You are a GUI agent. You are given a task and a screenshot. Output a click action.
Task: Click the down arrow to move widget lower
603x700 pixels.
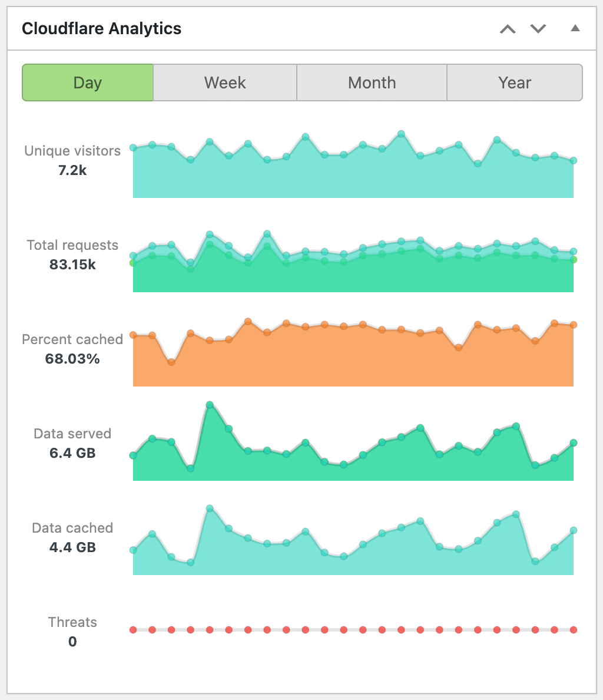tap(538, 28)
